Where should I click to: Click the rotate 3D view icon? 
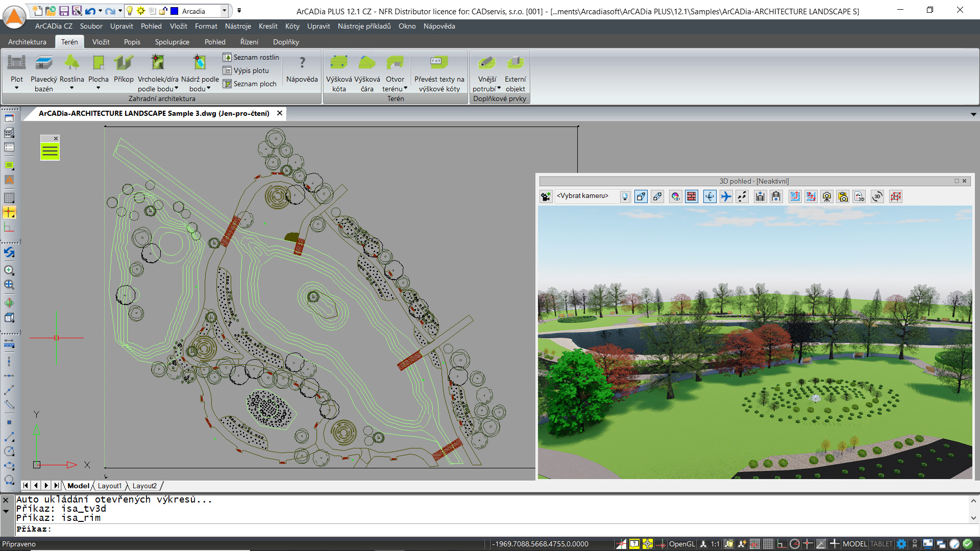pos(877,196)
